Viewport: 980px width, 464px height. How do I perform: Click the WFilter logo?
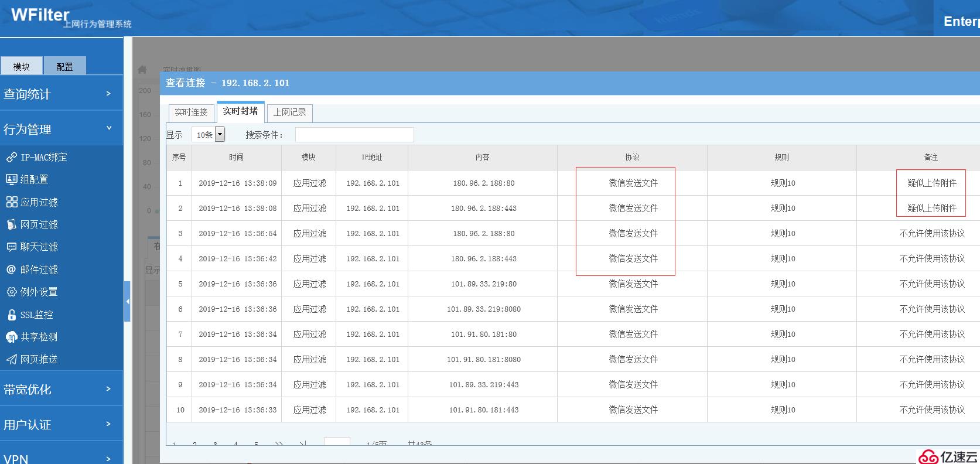(x=40, y=15)
